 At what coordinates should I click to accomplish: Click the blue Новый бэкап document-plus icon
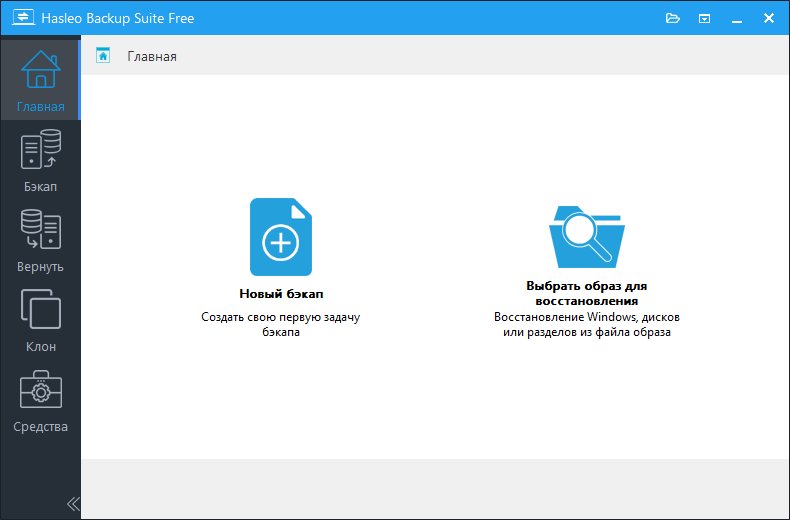(x=280, y=237)
